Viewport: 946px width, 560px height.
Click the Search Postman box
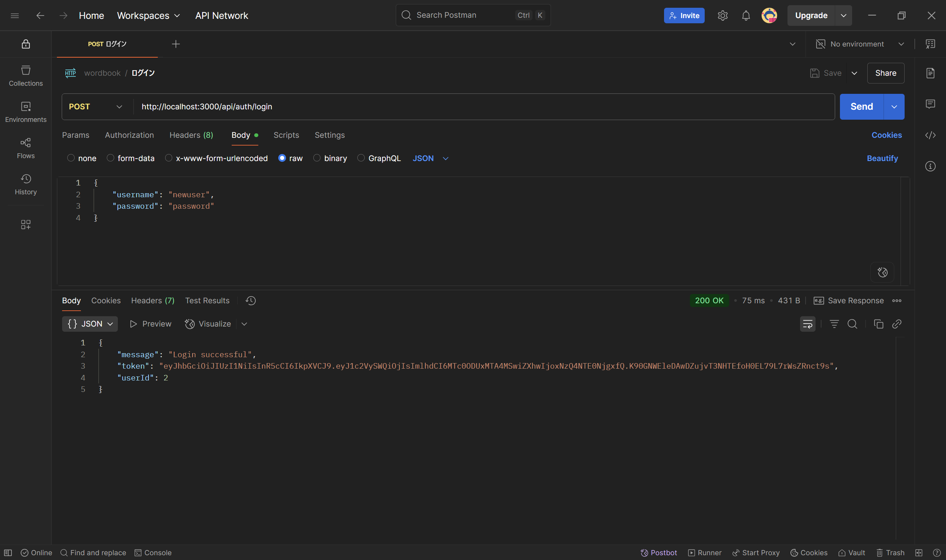[473, 16]
